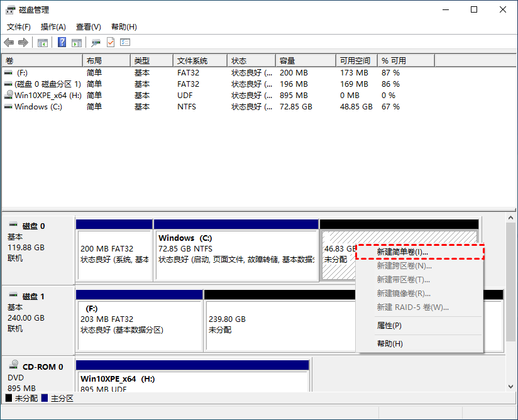Image resolution: width=518 pixels, height=420 pixels.
Task: Open the 查看(V) menu
Action: point(88,27)
